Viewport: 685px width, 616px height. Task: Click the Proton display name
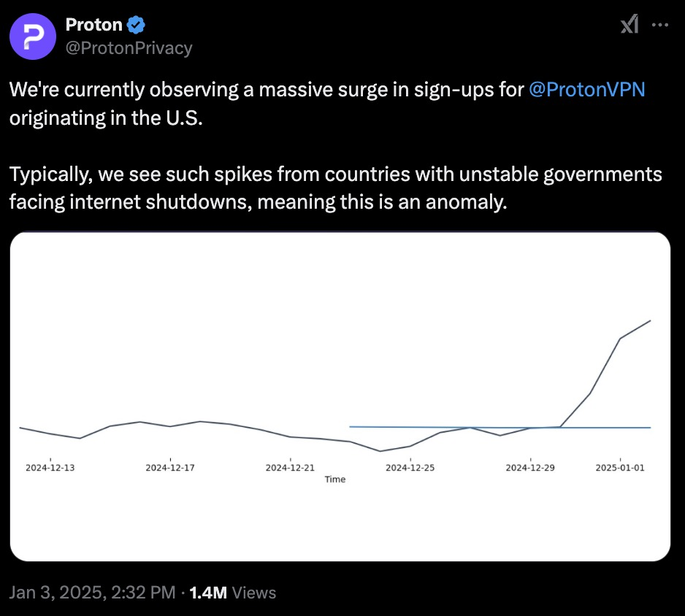(94, 25)
